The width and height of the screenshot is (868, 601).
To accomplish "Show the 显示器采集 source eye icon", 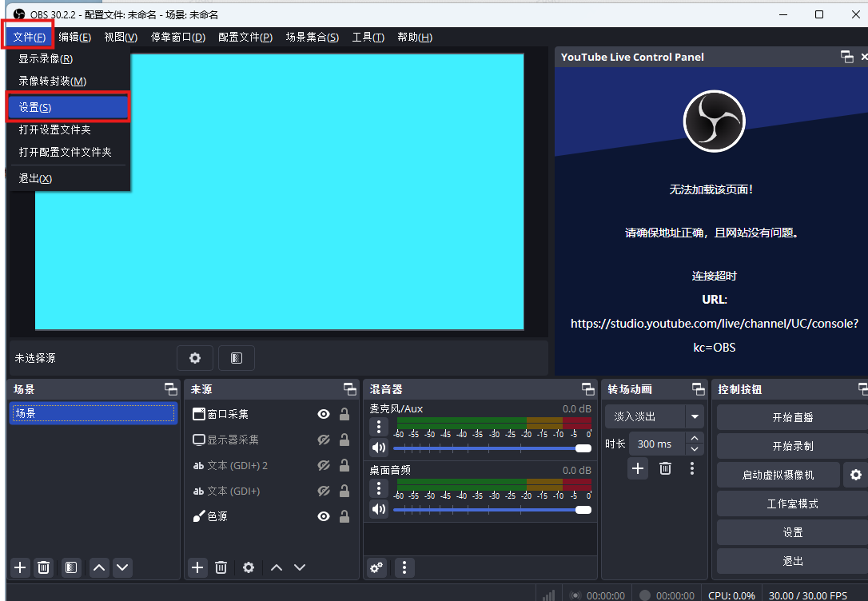I will tap(324, 440).
